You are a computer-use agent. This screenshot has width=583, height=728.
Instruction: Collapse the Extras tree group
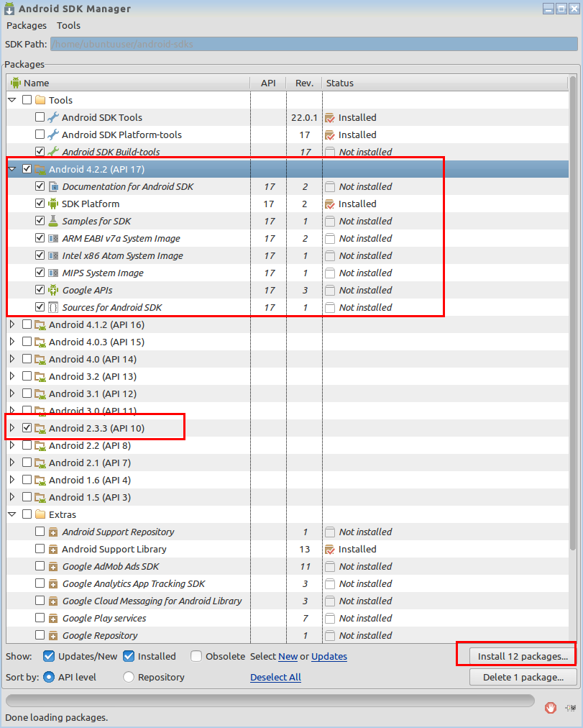tap(12, 514)
